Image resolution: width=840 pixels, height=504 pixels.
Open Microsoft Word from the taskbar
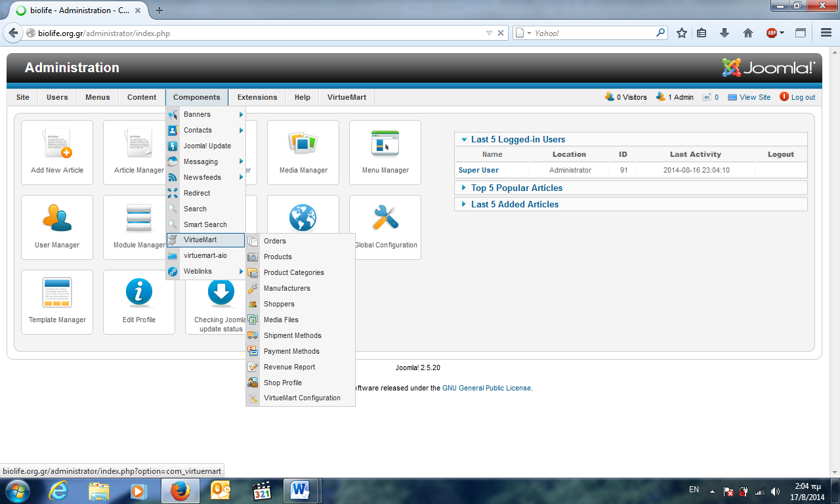[300, 490]
